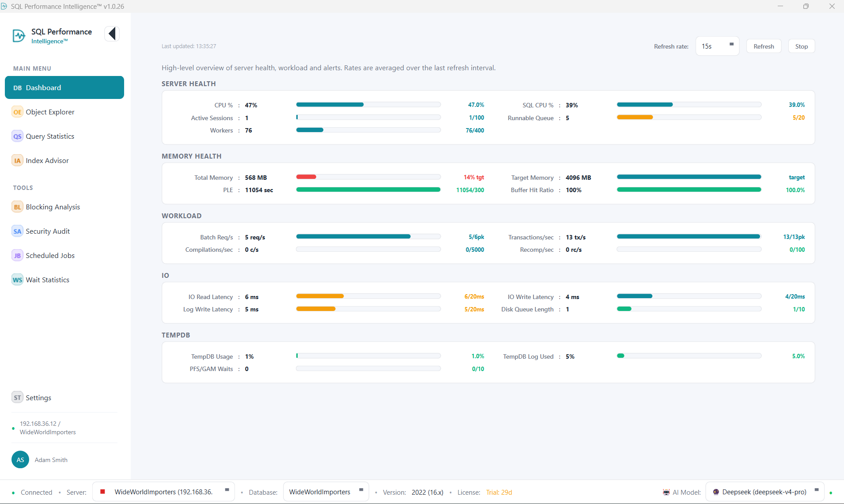Click the 76/400 workers value

pos(475,130)
